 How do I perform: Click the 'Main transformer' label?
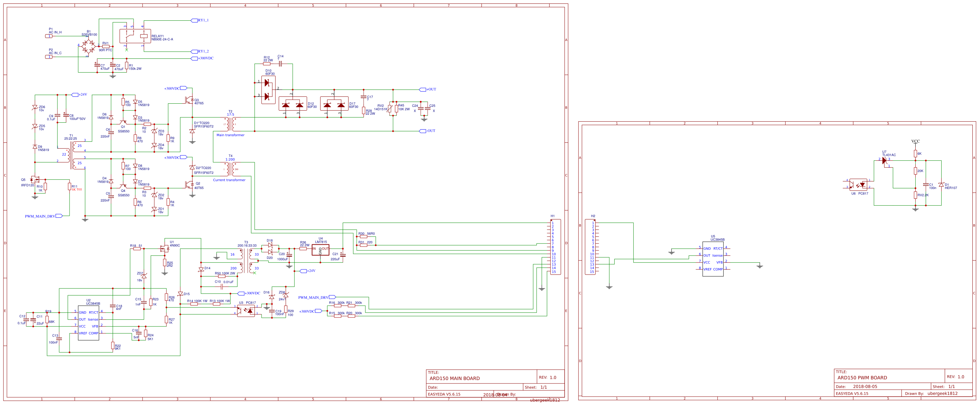pyautogui.click(x=230, y=135)
